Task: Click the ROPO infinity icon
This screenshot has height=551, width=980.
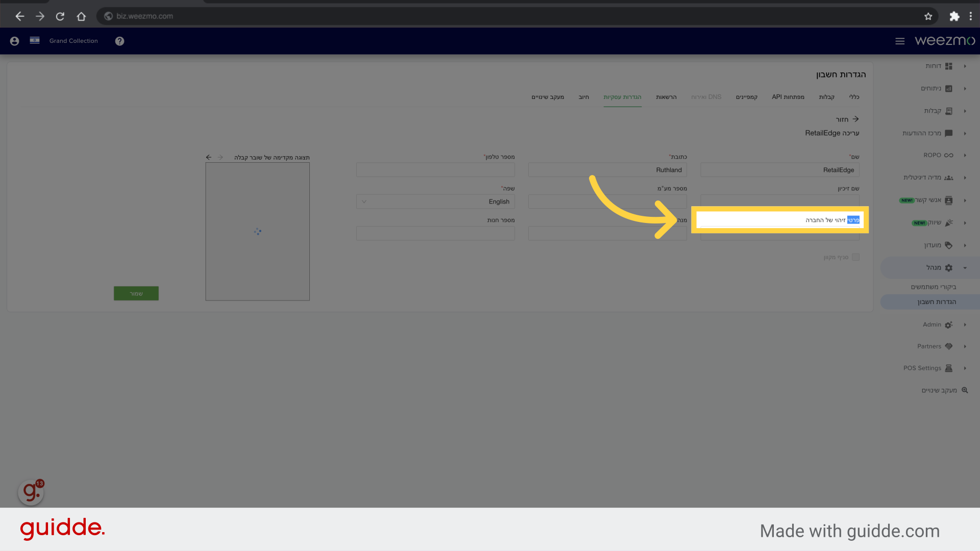Action: coord(949,155)
